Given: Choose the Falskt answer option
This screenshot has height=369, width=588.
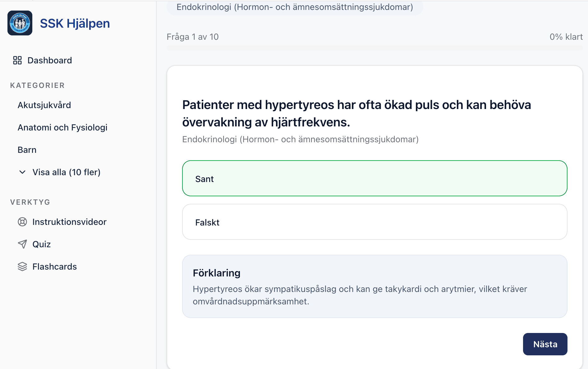Looking at the screenshot, I should point(374,222).
